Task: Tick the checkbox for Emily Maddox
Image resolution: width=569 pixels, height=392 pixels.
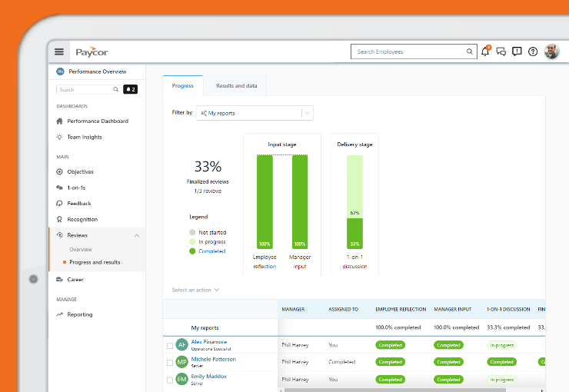Action: pyautogui.click(x=169, y=380)
